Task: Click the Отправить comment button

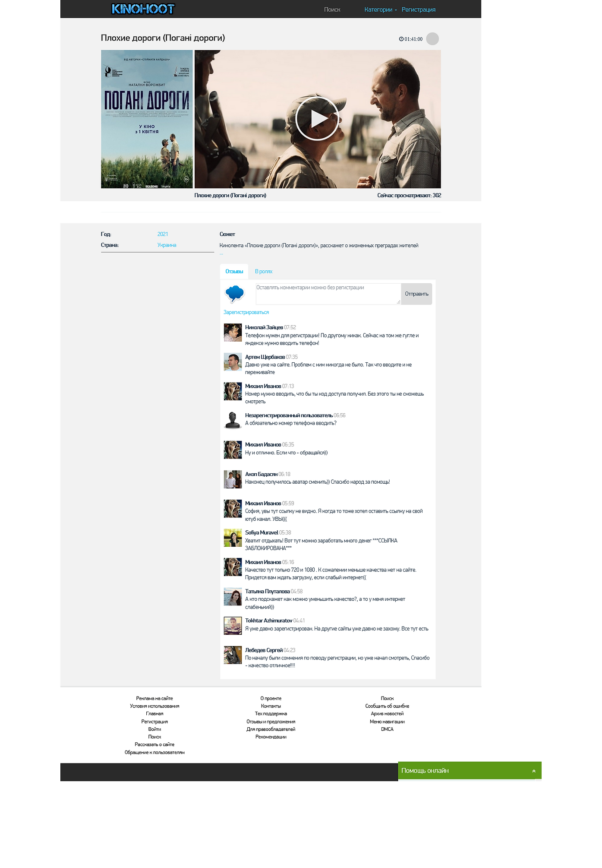Action: pyautogui.click(x=416, y=294)
